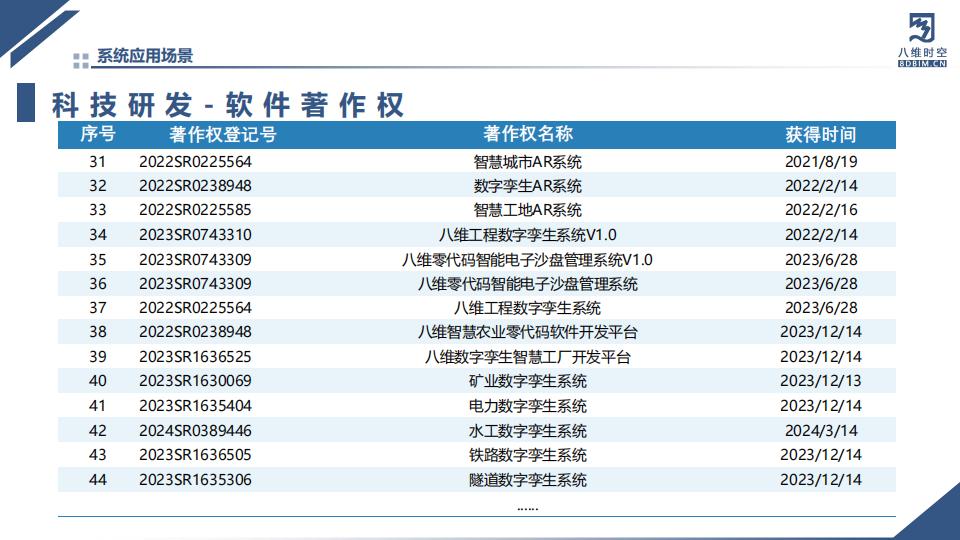Select the 获得时间 column header
This screenshot has width=960, height=540.
pyautogui.click(x=820, y=134)
